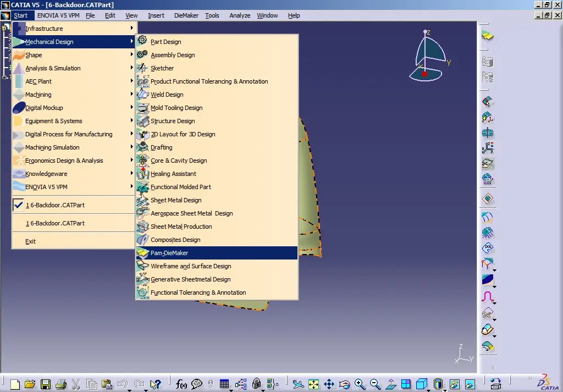Expand the right toolbar overflow chevron
The width and height of the screenshot is (563, 392).
(493, 367)
